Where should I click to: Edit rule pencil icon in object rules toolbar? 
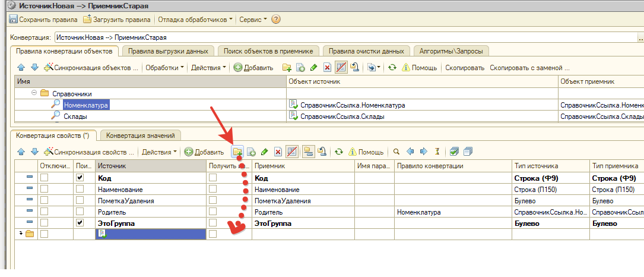point(314,68)
